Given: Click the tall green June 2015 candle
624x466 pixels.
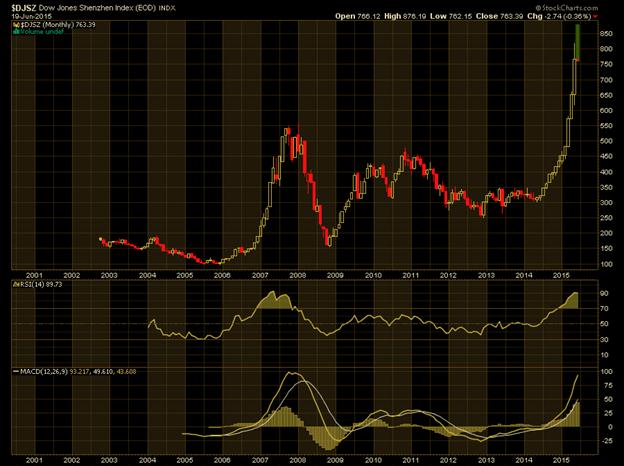Looking at the screenshot, I should (578, 42).
